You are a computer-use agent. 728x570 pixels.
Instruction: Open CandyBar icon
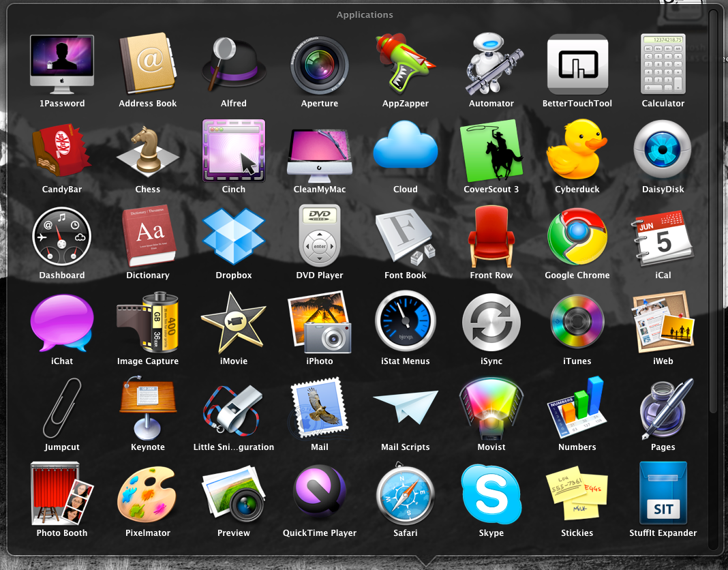[61, 151]
